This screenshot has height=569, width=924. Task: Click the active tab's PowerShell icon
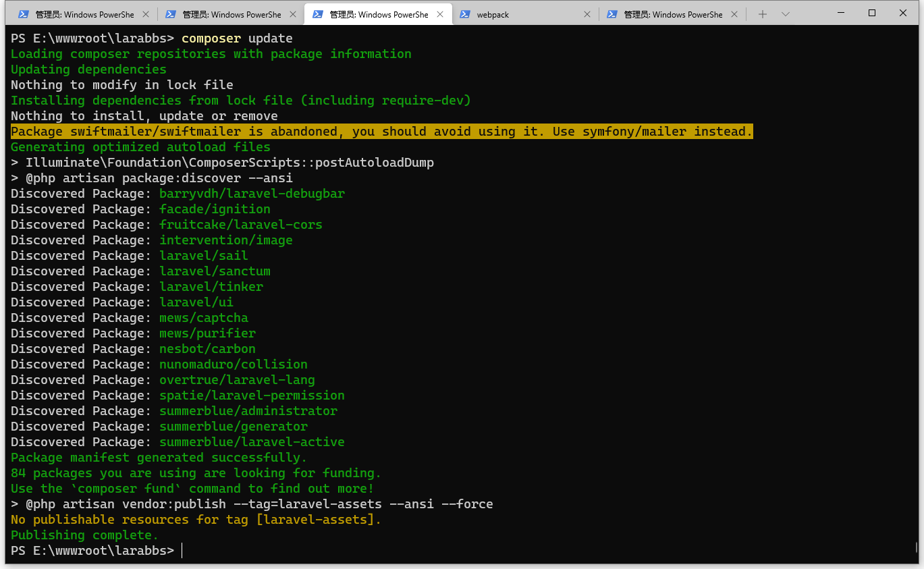pos(317,14)
